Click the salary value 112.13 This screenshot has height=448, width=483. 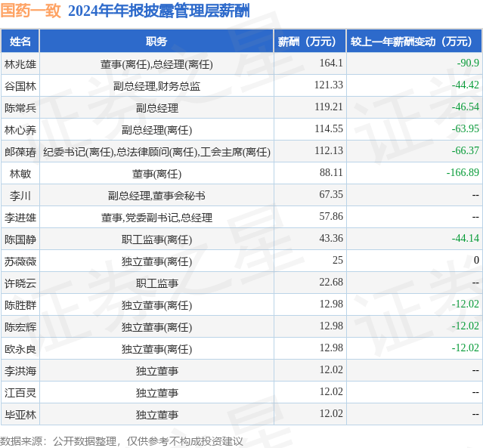tap(329, 150)
